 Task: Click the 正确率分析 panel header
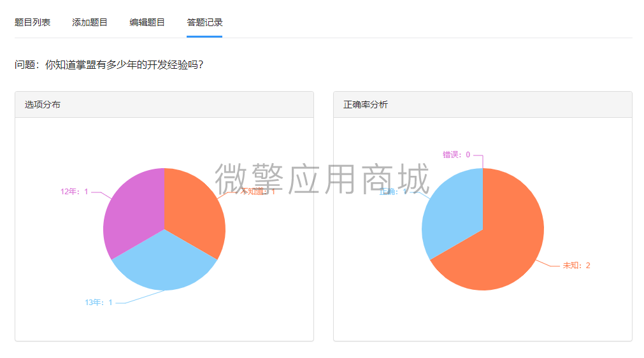[x=483, y=104]
